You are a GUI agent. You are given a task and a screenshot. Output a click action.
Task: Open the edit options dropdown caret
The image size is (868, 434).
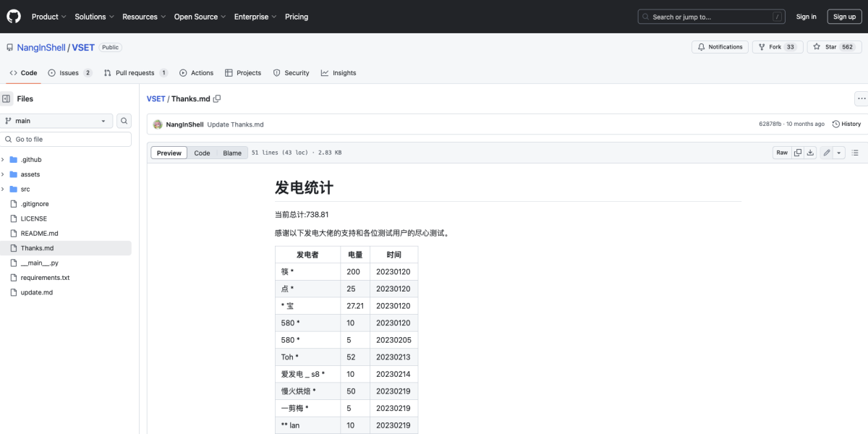(838, 152)
